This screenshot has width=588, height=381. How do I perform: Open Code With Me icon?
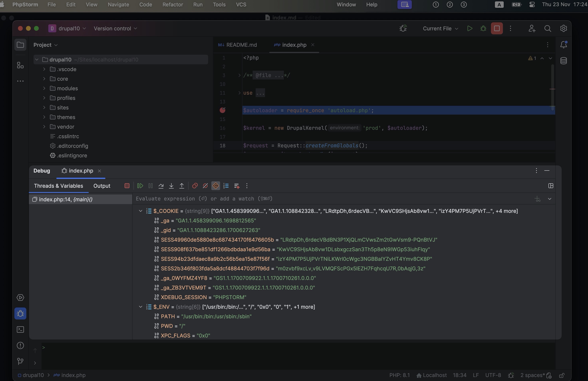pyautogui.click(x=532, y=28)
